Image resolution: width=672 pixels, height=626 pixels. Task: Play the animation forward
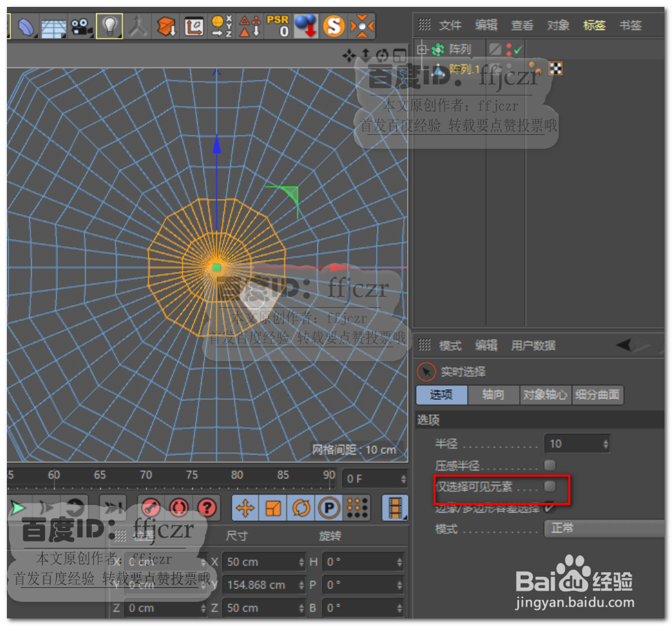pos(17,508)
